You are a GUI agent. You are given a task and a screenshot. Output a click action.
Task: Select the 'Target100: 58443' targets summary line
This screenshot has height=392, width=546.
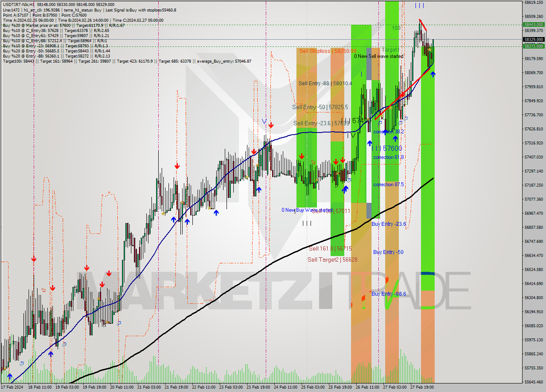(x=127, y=61)
